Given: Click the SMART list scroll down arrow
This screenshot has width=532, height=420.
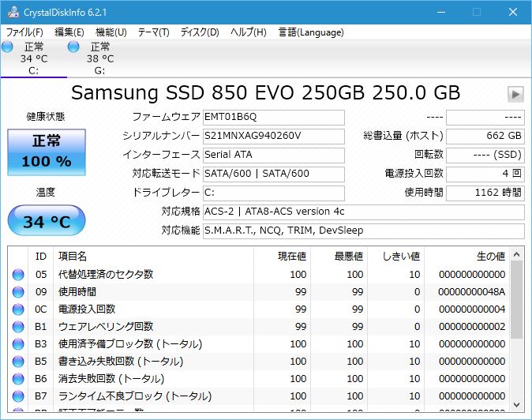Looking at the screenshot, I should click(516, 405).
